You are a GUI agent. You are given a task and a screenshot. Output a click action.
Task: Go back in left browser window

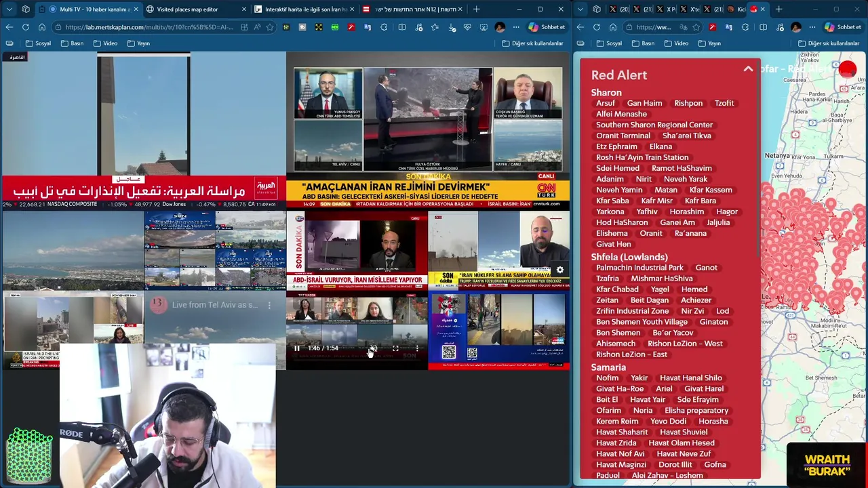[9, 27]
